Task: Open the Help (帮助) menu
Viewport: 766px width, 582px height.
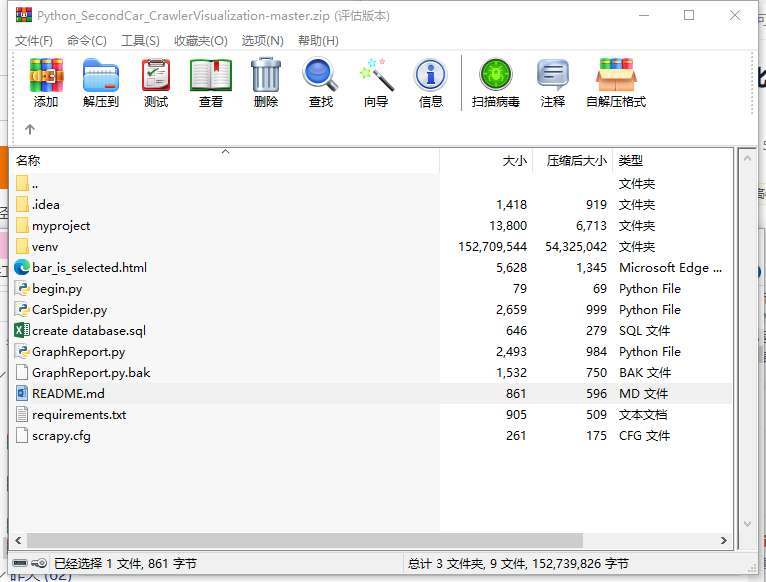Action: point(318,41)
